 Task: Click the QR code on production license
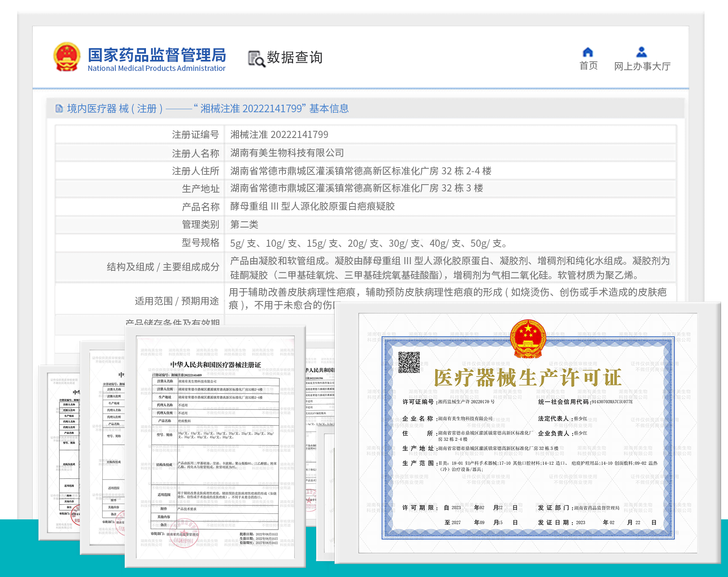[x=409, y=362]
